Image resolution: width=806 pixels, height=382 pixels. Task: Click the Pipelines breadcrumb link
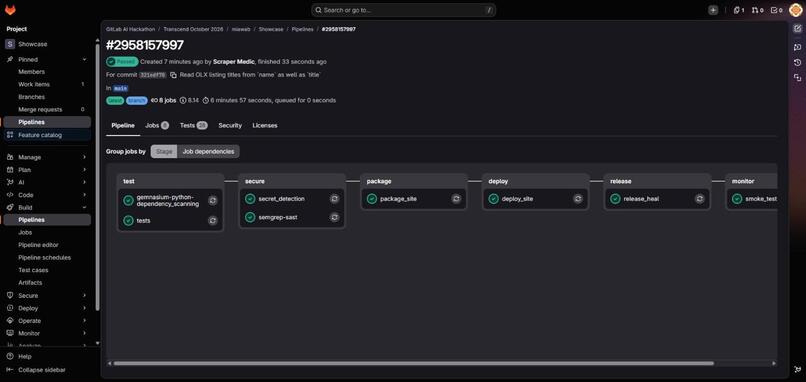tap(302, 29)
